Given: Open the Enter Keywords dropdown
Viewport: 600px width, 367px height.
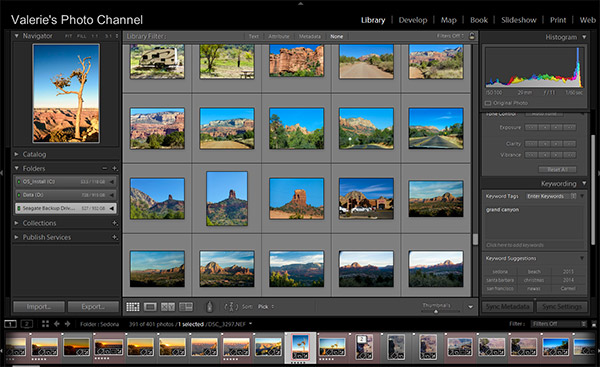Looking at the screenshot, I should pyautogui.click(x=551, y=196).
